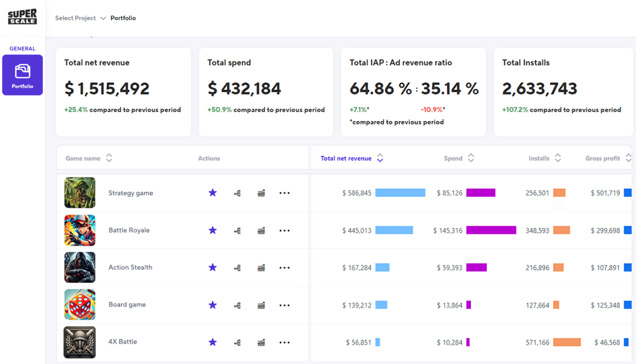Image resolution: width=636 pixels, height=364 pixels.
Task: Open the Board game name link
Action: click(127, 305)
